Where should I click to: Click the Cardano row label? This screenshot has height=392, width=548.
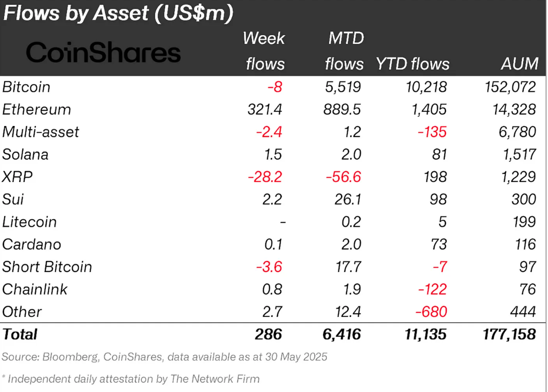32,244
